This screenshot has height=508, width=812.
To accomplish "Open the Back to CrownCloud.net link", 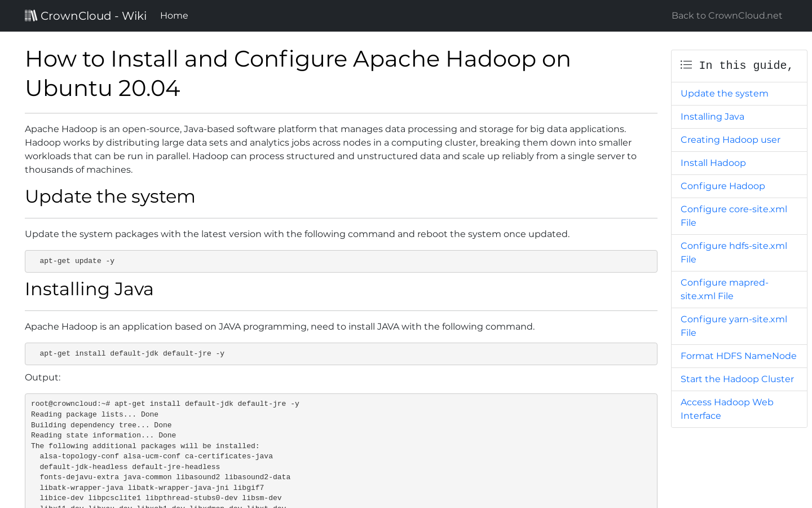I will click(x=726, y=16).
